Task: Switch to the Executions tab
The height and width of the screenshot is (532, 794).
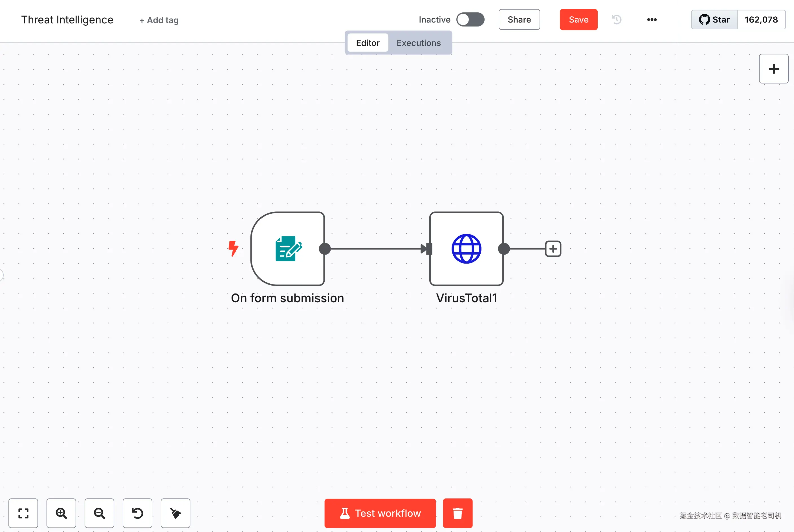Action: pos(418,43)
